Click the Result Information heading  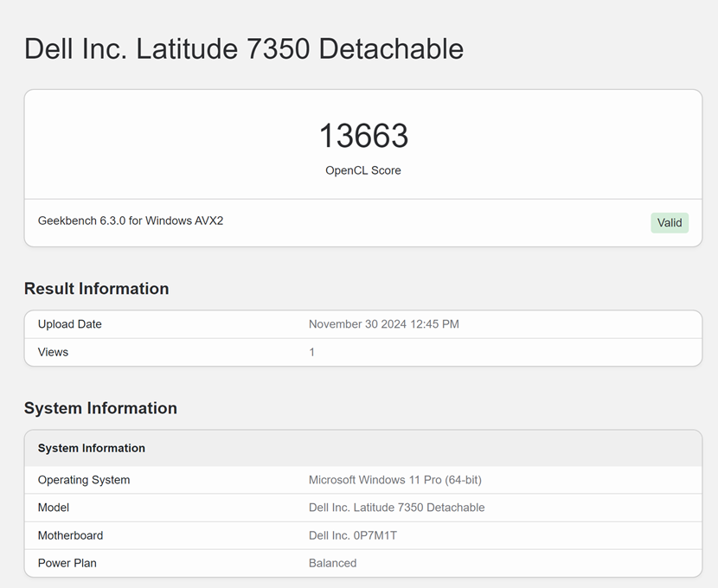(x=96, y=289)
